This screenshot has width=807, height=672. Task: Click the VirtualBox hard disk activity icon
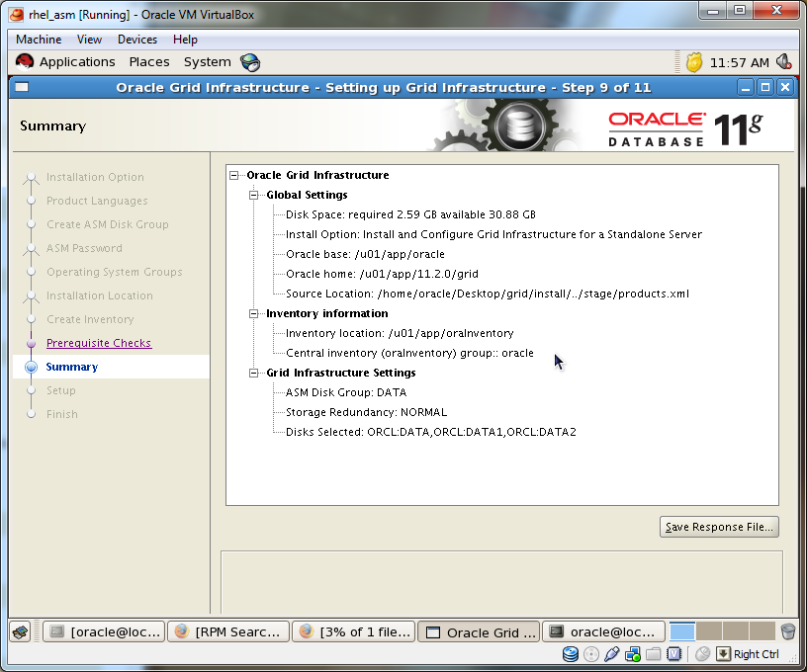point(571,654)
